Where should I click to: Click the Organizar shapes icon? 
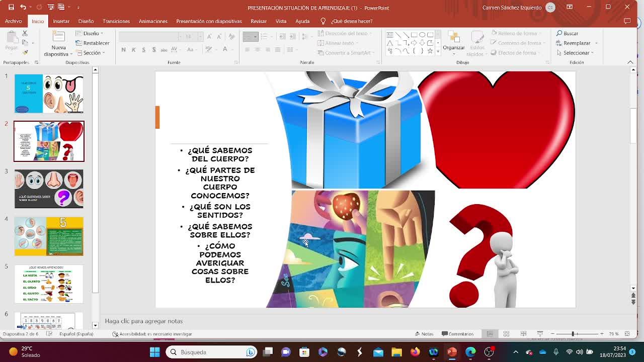tap(453, 39)
